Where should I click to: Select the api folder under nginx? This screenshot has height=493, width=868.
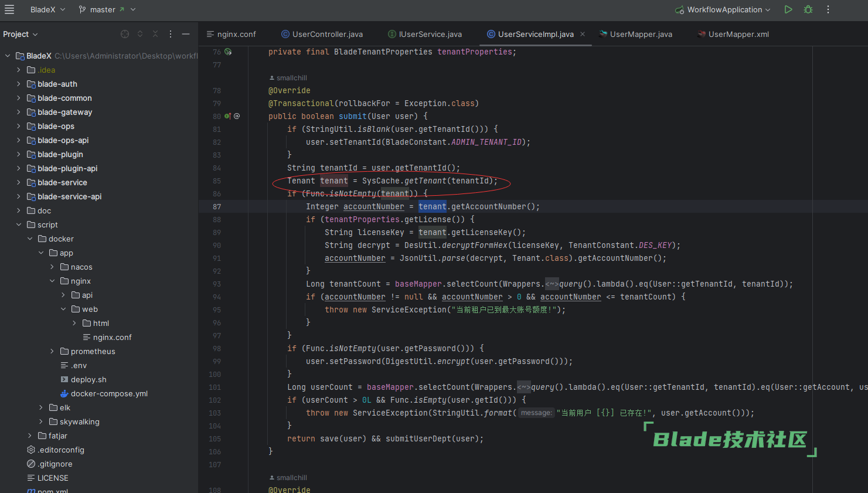click(x=82, y=295)
